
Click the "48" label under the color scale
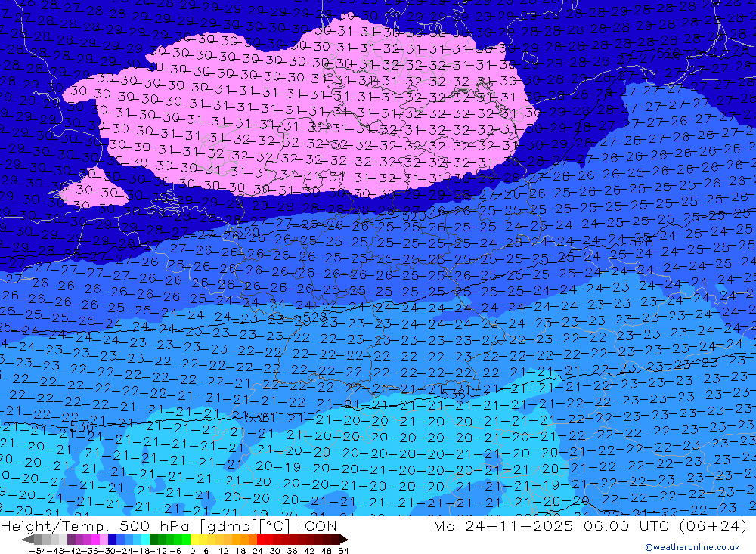327,551
